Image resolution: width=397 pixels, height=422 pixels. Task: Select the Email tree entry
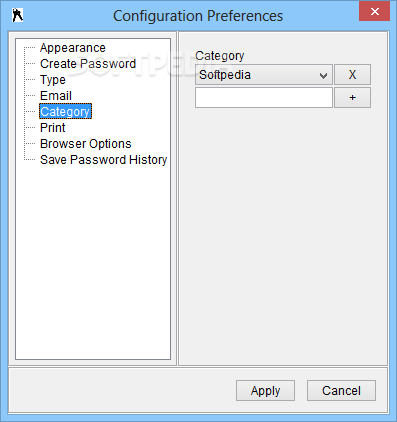56,96
